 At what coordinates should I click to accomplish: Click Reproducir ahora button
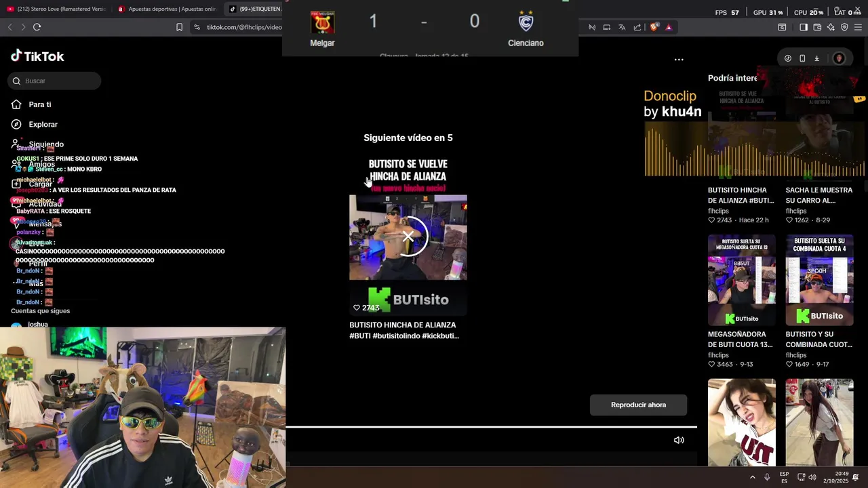tap(638, 405)
